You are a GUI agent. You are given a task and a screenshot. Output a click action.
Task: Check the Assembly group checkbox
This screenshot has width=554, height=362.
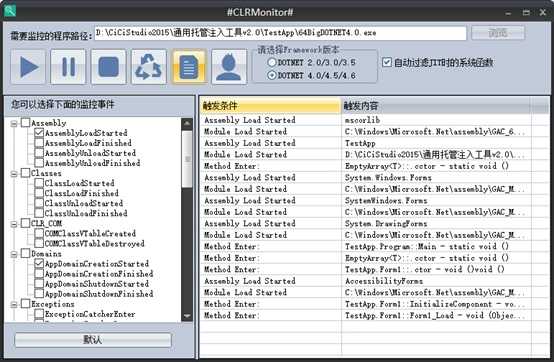pos(25,123)
